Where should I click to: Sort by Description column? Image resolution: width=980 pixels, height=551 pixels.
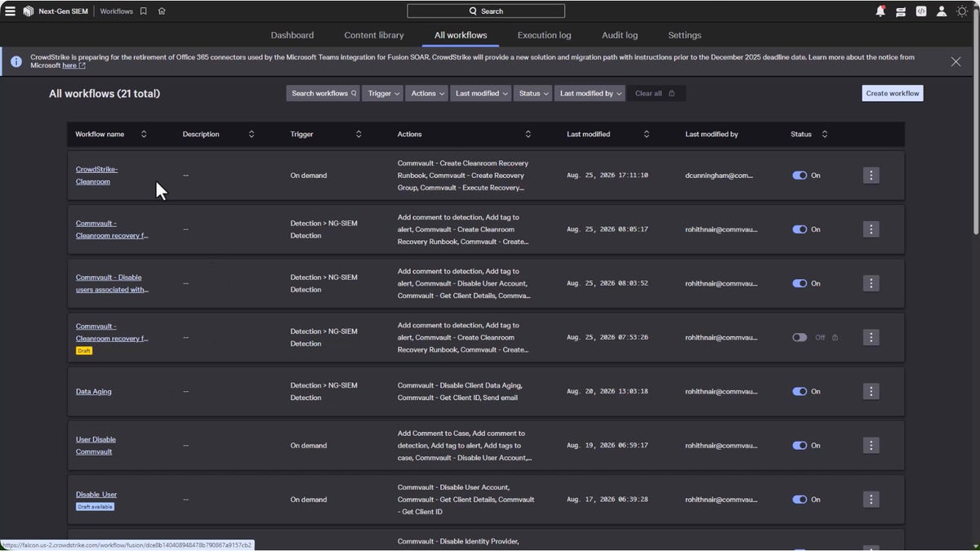click(252, 134)
